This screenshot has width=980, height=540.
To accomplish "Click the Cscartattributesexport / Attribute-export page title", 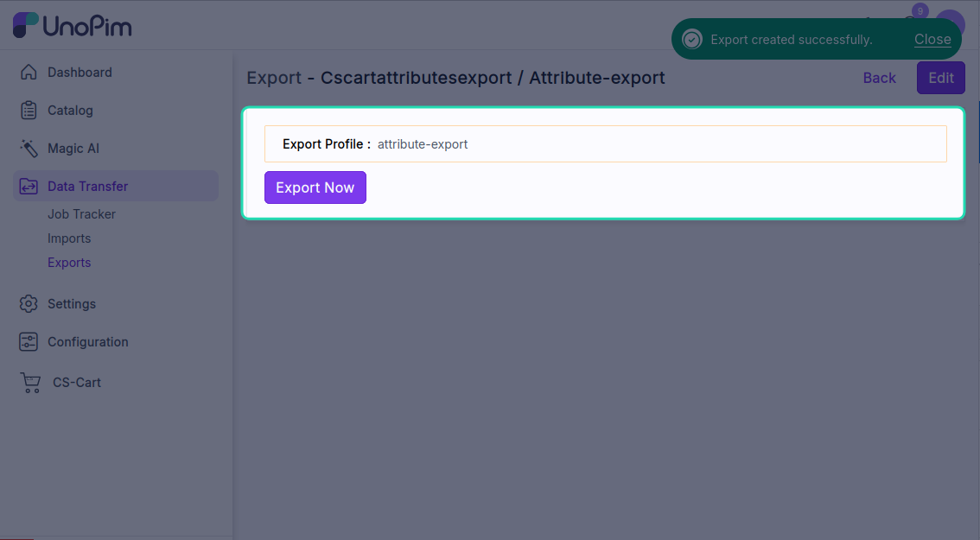I will (x=493, y=78).
